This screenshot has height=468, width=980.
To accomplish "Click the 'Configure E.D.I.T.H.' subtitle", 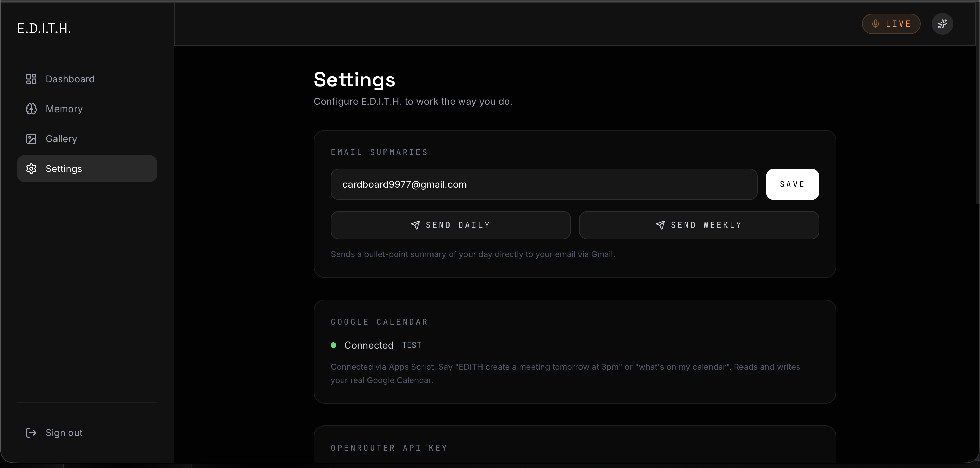I will 413,101.
